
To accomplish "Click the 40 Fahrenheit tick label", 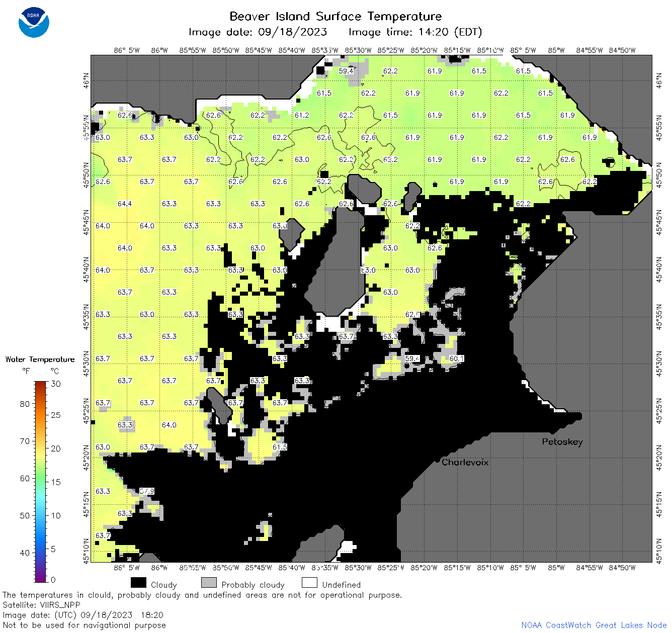I will 25,553.
